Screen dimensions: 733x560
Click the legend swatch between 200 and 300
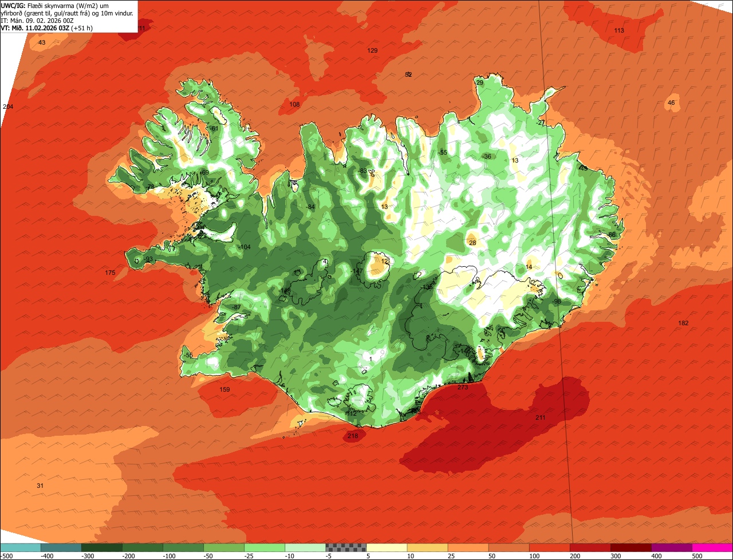pyautogui.click(x=590, y=547)
